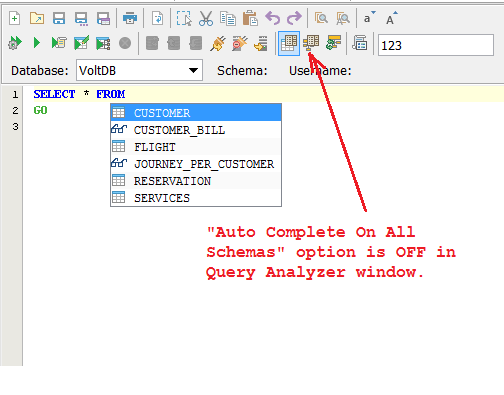
Task: Choose JOURNEY_PER_CUSTOMER from autocomplete list
Action: tap(196, 164)
